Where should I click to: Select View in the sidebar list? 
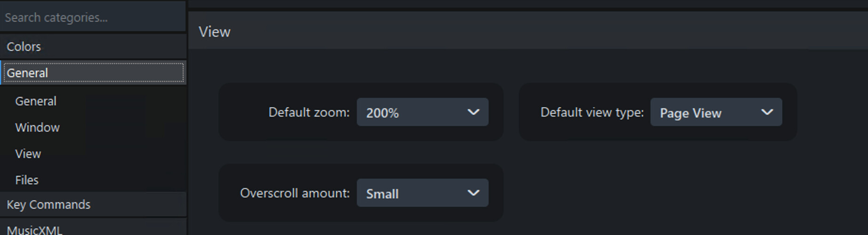[x=28, y=154]
